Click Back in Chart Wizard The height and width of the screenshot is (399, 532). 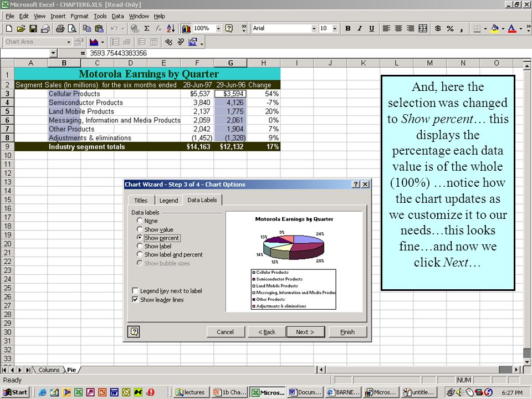pos(267,332)
